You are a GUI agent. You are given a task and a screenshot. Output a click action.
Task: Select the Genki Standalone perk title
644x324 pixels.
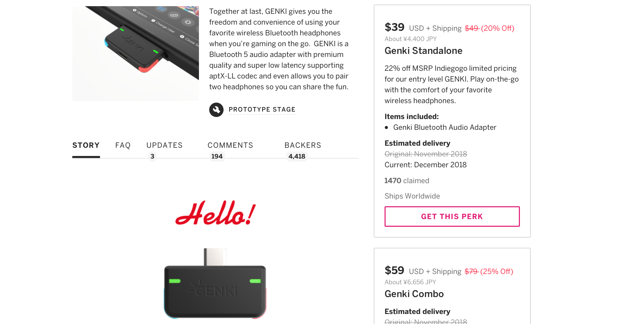click(423, 51)
